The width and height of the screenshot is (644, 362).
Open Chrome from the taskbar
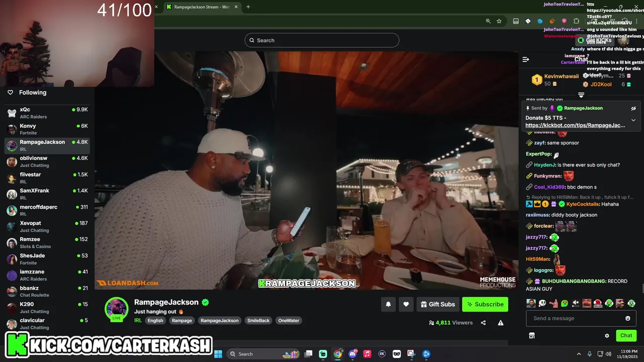coord(338,354)
